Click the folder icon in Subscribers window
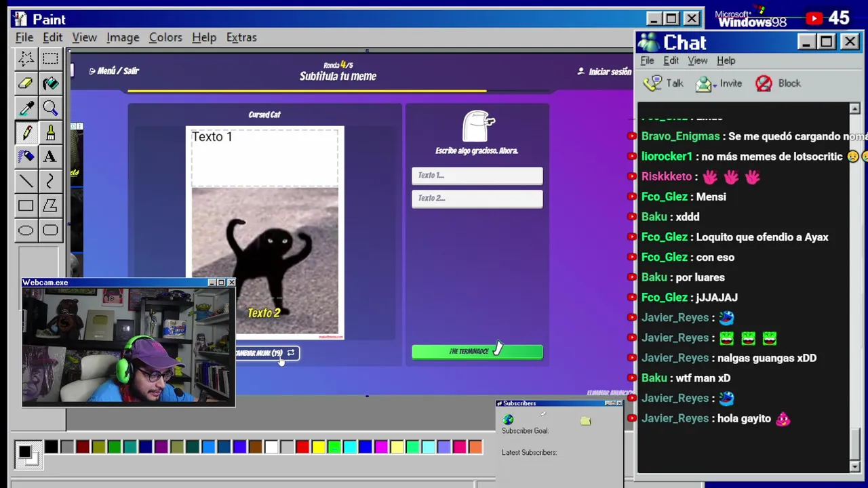868x488 pixels. (x=585, y=421)
